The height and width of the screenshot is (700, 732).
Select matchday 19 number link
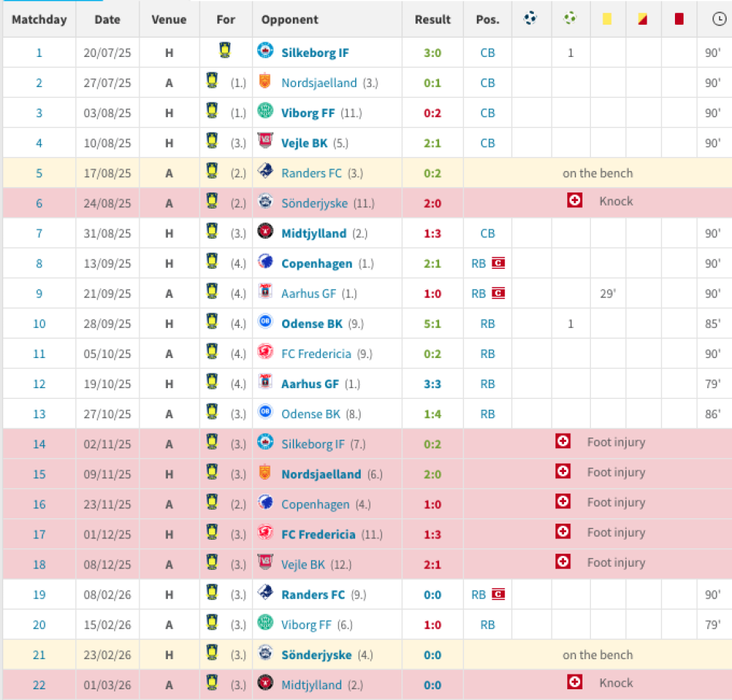pyautogui.click(x=39, y=594)
